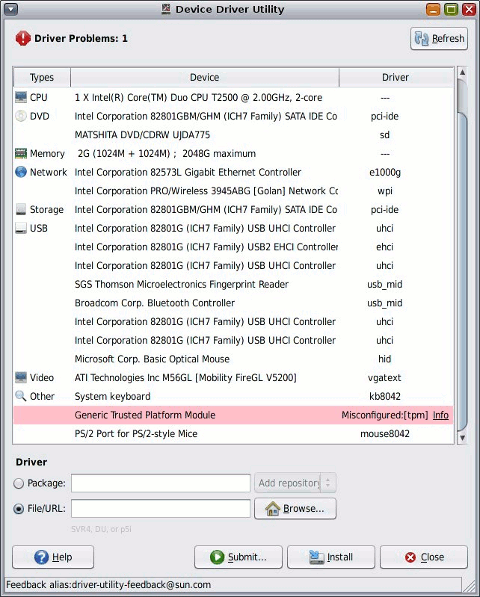Click the e1000g driver cell
The width and height of the screenshot is (480, 597).
385,172
